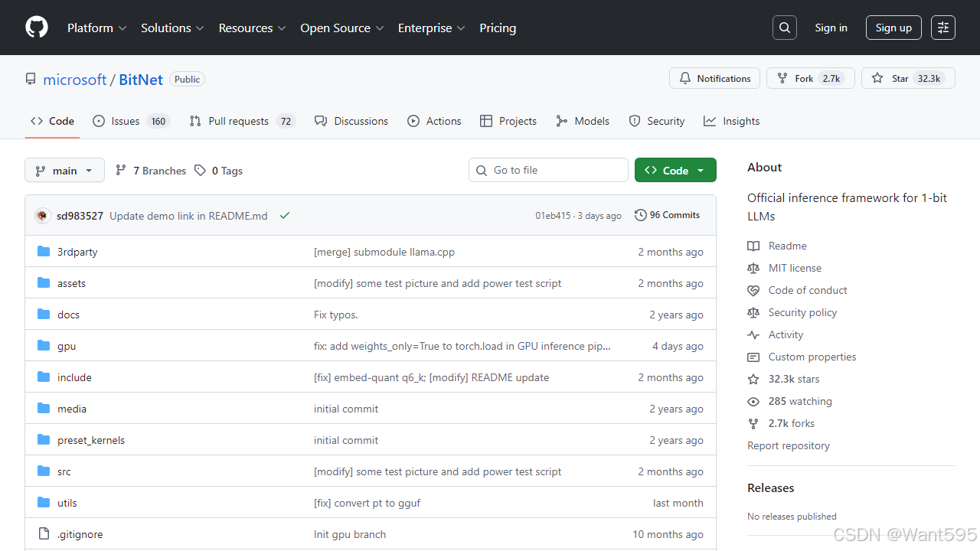Click the .gitignore file icon
The width and height of the screenshot is (980, 551).
tap(44, 534)
